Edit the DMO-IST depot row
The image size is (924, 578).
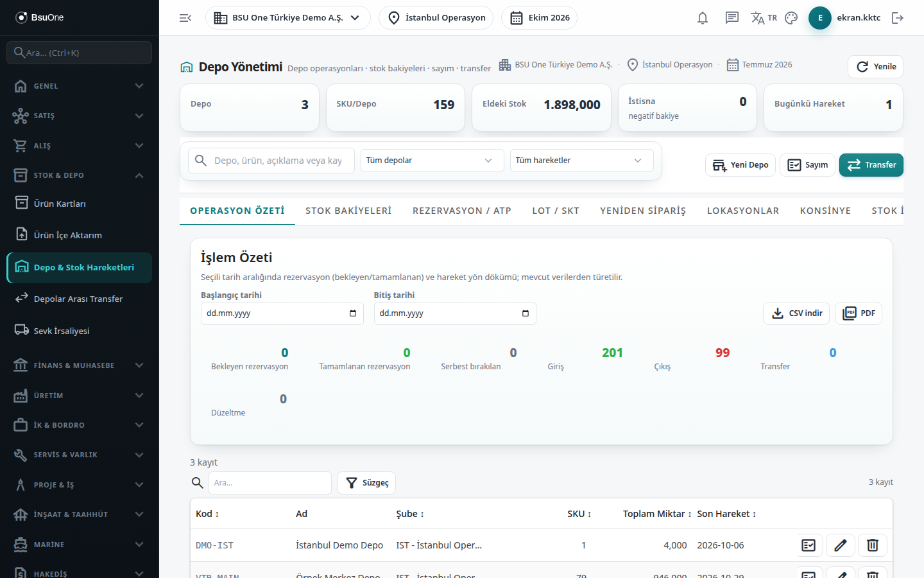pos(841,545)
